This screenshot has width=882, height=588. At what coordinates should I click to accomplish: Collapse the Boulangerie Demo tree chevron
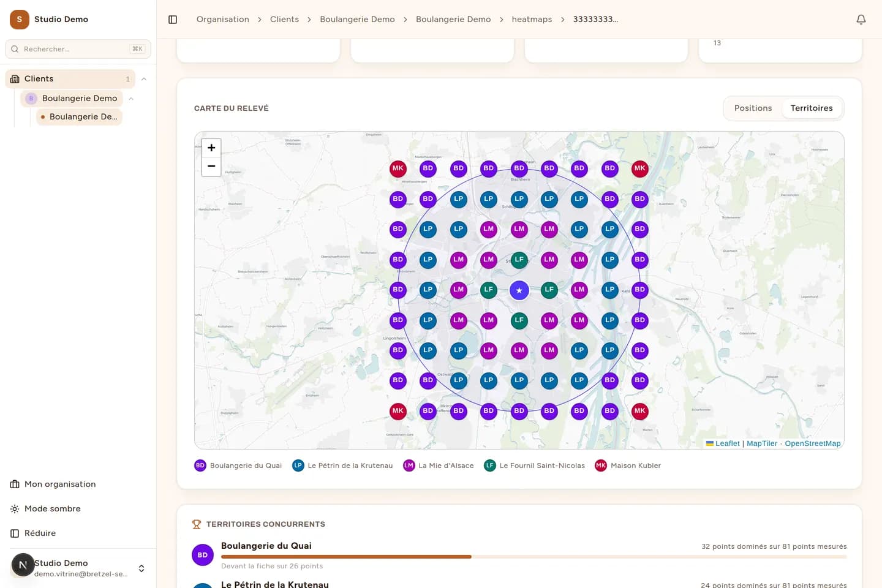pos(131,99)
